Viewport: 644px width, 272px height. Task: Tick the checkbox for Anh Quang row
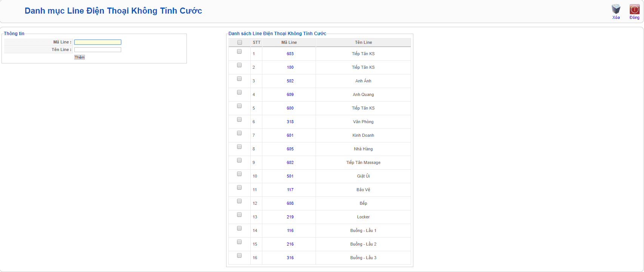click(239, 92)
